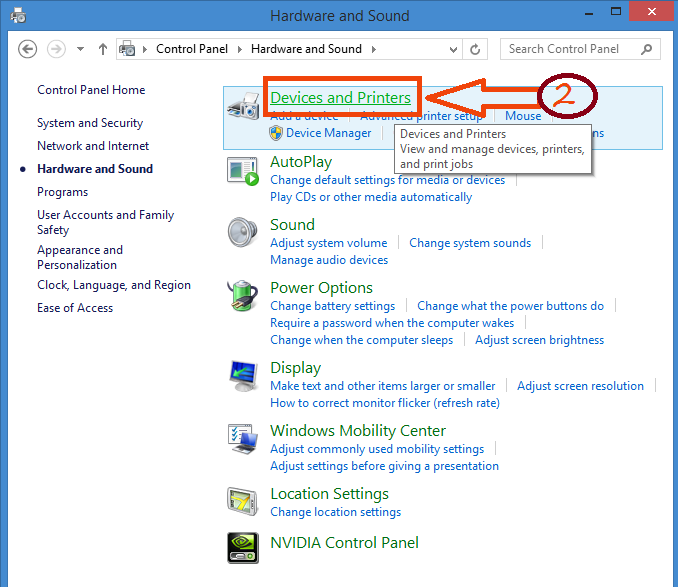Click Change what the power buttons do
678x587 pixels.
point(510,306)
